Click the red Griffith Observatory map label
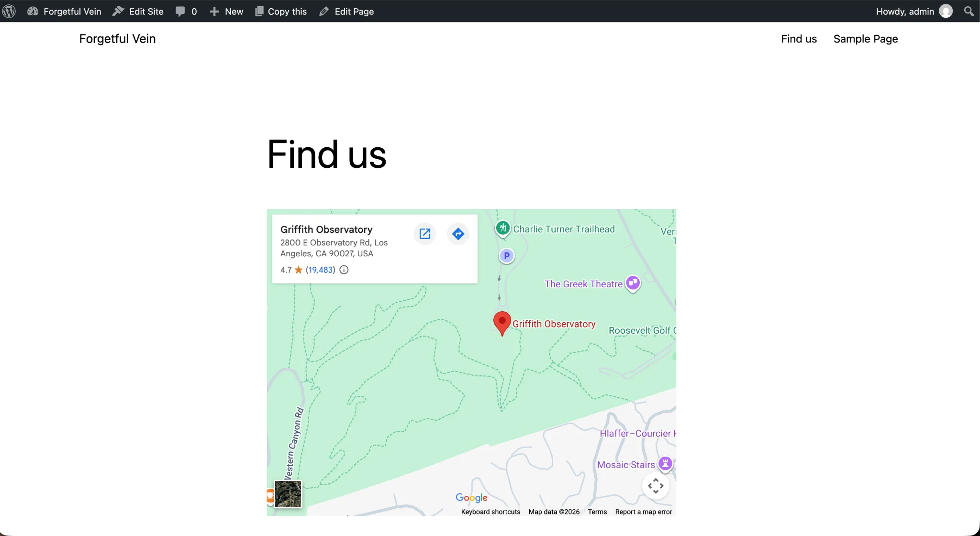The image size is (980, 536). click(x=554, y=324)
